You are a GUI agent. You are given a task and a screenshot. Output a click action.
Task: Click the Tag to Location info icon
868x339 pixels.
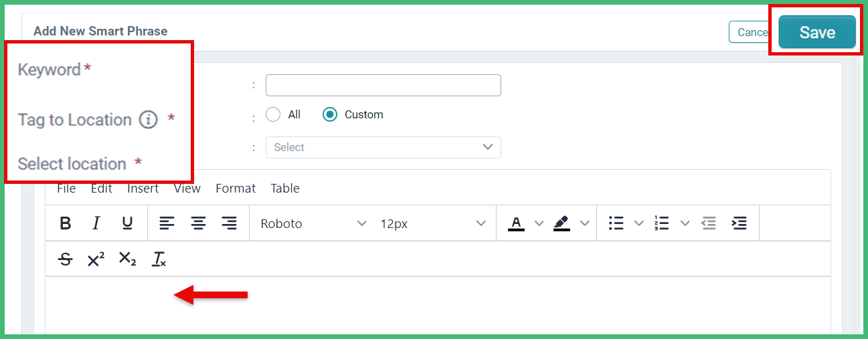click(x=148, y=120)
